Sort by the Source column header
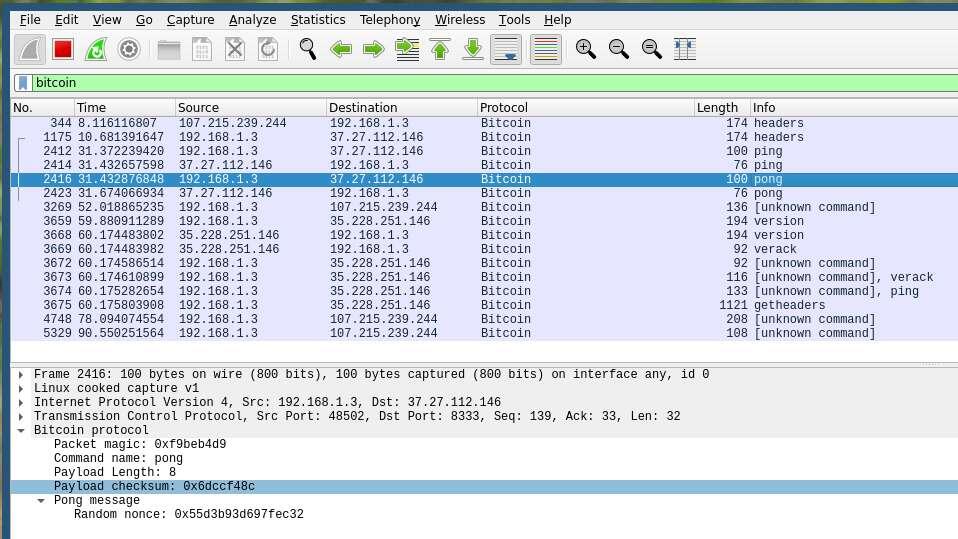The height and width of the screenshot is (539, 958). pyautogui.click(x=250, y=108)
